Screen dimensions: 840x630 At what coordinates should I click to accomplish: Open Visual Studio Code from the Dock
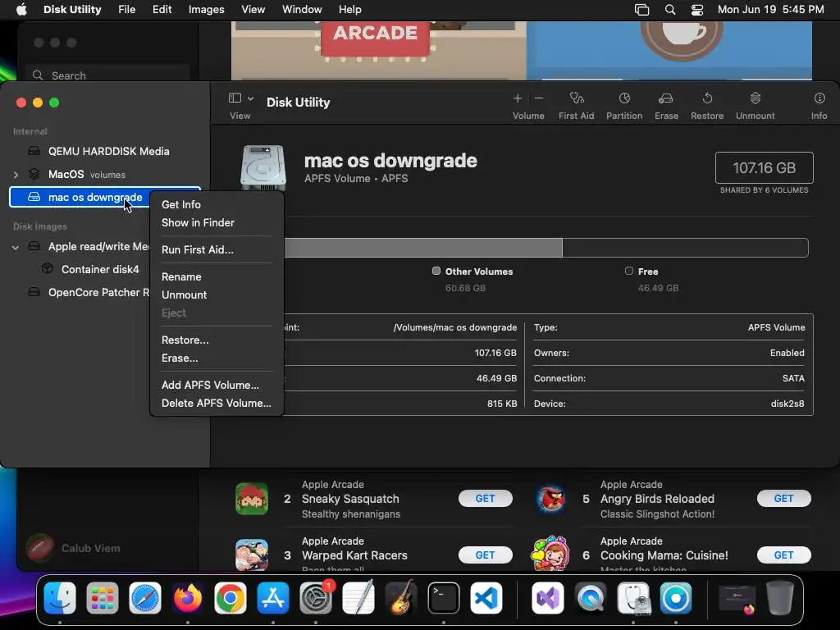[x=486, y=598]
